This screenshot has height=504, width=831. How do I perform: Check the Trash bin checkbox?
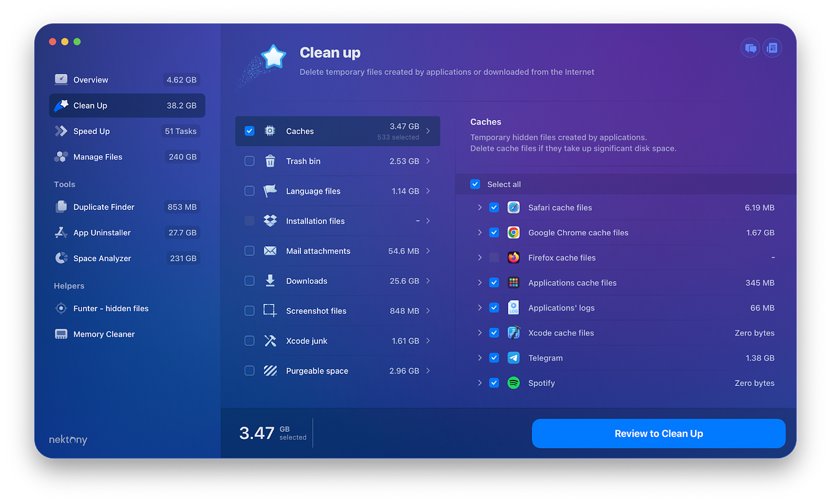[x=249, y=161]
